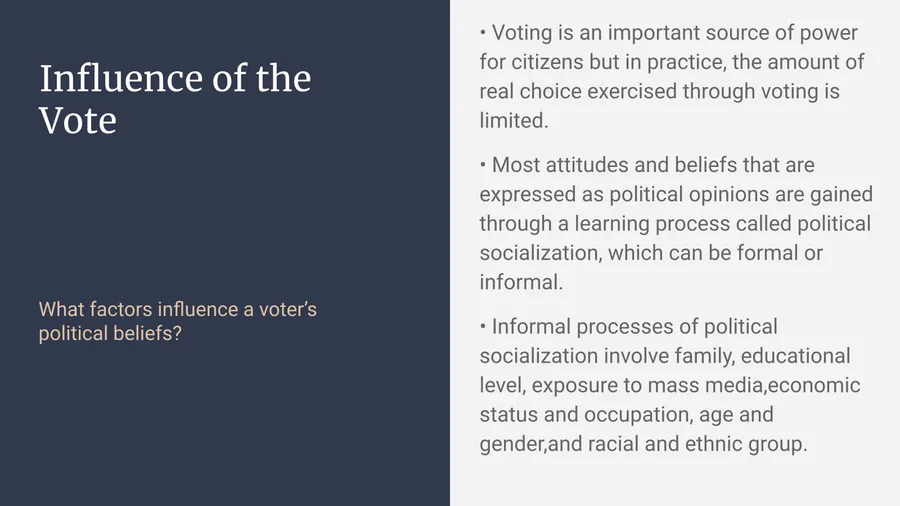900x506 pixels.
Task: Click the word "Vote" in the title
Action: [x=78, y=121]
